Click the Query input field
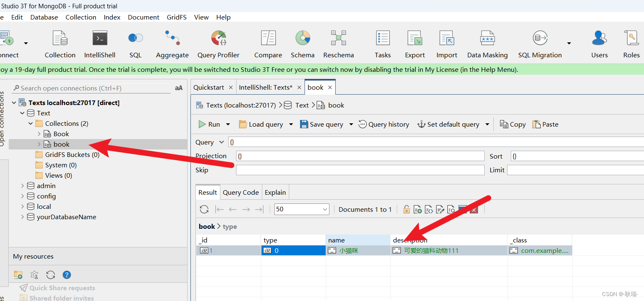This screenshot has height=301, width=644. point(436,142)
